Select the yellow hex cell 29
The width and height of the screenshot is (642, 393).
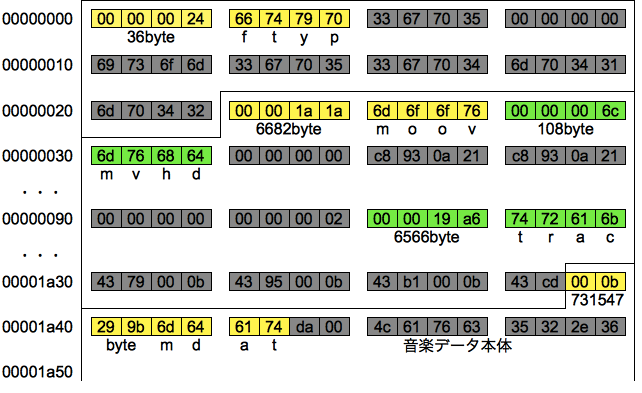coord(106,327)
